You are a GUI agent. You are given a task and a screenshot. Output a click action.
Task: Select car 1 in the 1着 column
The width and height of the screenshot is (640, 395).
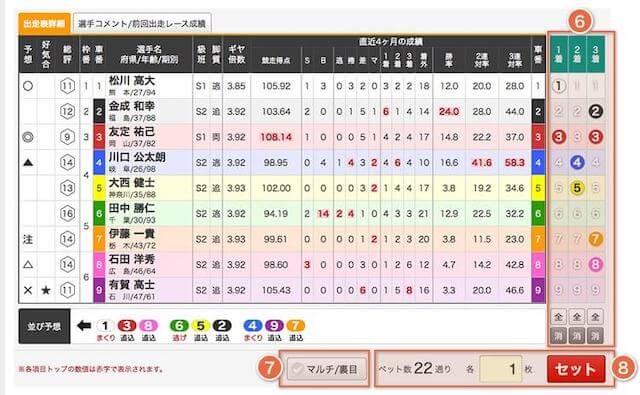(559, 86)
